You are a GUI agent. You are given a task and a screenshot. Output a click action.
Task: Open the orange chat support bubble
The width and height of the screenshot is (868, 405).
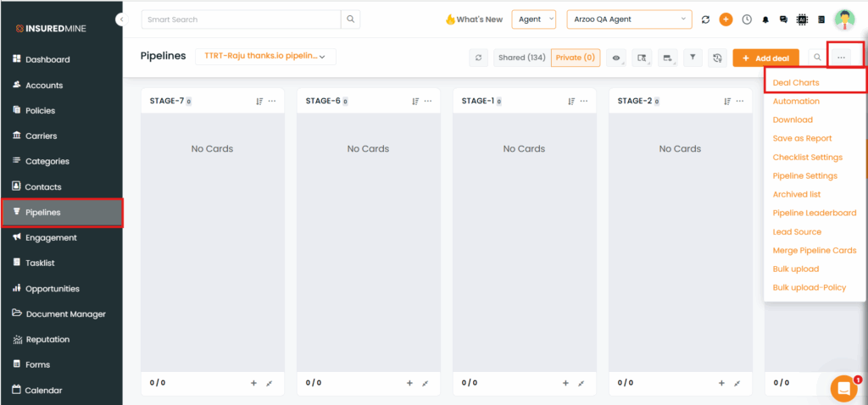point(843,388)
